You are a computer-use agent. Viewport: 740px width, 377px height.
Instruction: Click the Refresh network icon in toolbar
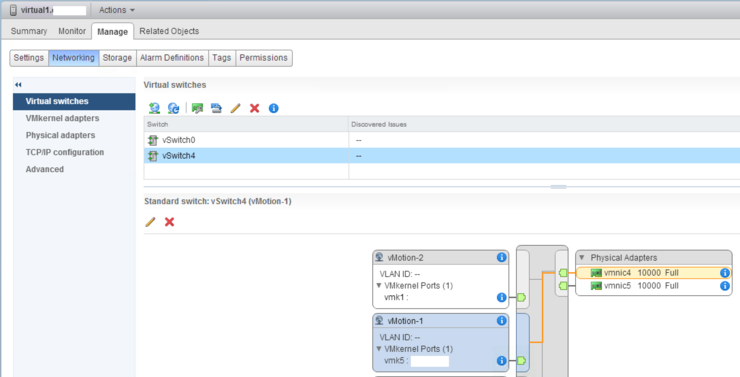(174, 108)
